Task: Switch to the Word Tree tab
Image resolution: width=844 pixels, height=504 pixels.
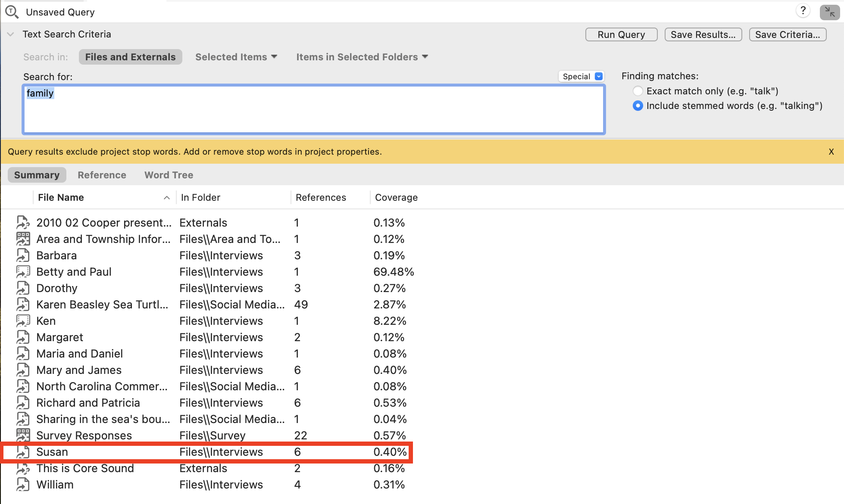Action: click(169, 174)
